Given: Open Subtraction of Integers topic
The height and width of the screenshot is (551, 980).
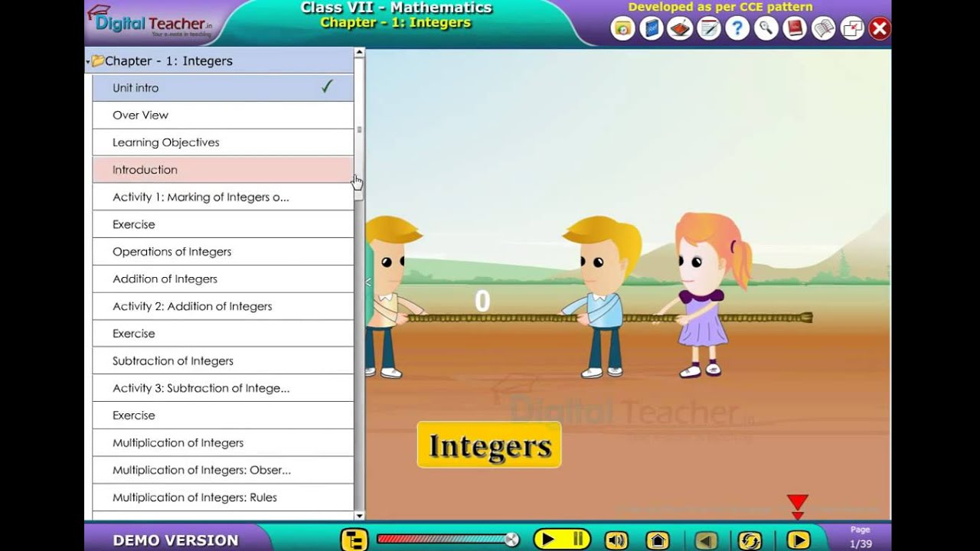Looking at the screenshot, I should point(223,360).
